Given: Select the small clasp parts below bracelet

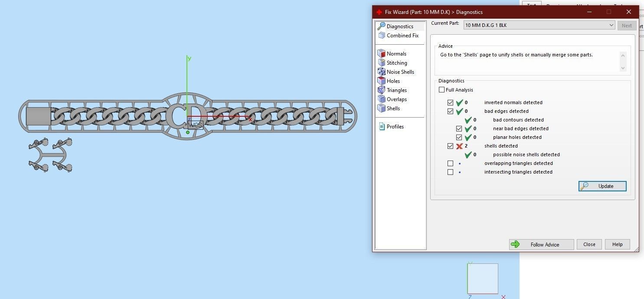Looking at the screenshot, I should [50, 155].
